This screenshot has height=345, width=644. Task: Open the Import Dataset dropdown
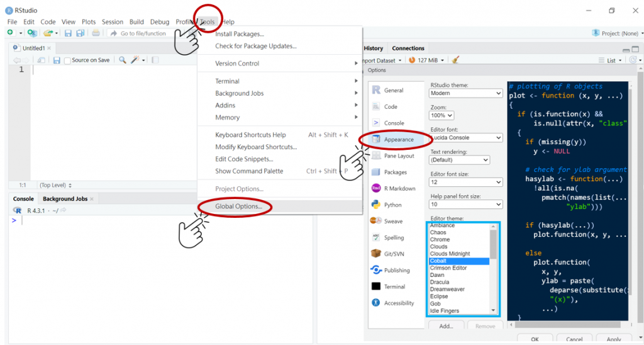pyautogui.click(x=382, y=60)
